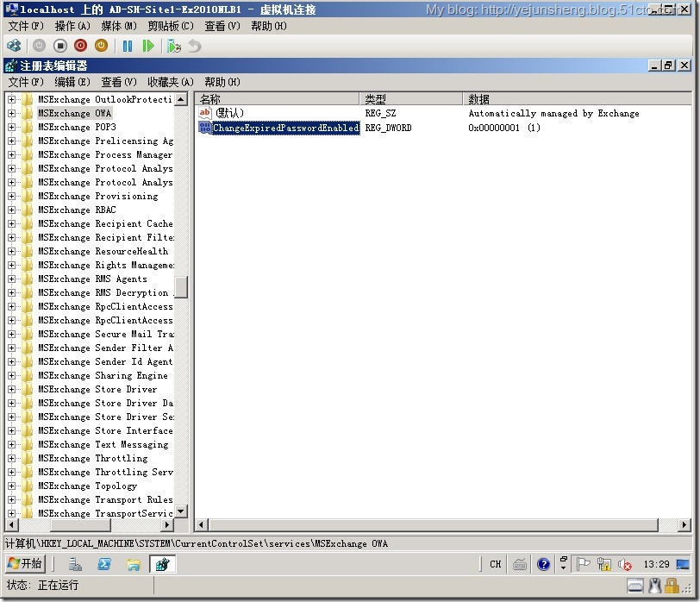The height and width of the screenshot is (602, 700).
Task: Open the Registry Editor 查看(V) menu
Action: point(119,82)
